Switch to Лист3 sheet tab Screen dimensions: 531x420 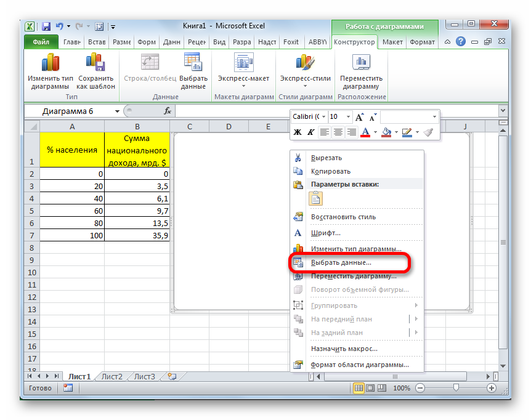(145, 376)
